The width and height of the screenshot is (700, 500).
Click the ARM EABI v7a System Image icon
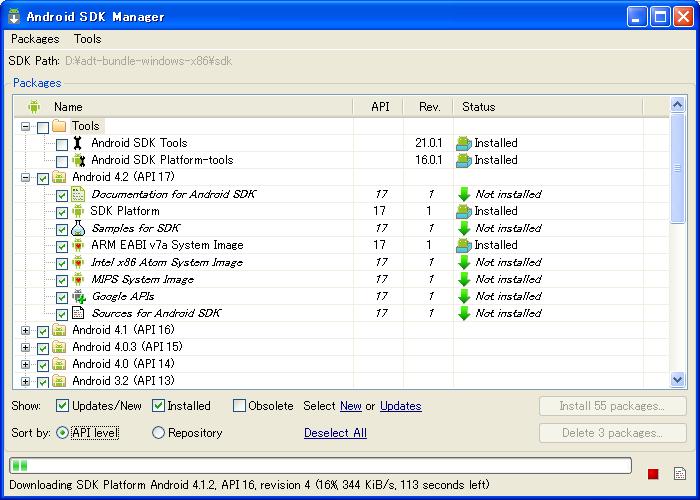[x=78, y=245]
